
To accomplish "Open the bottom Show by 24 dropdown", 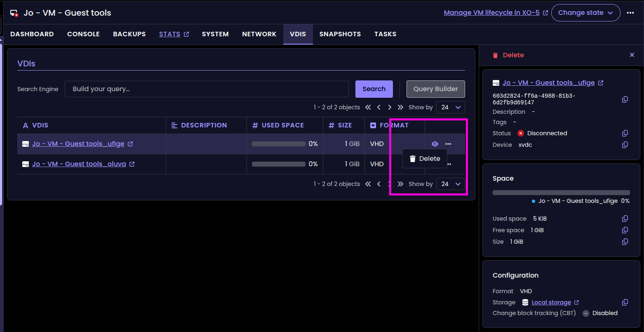I will pos(450,184).
